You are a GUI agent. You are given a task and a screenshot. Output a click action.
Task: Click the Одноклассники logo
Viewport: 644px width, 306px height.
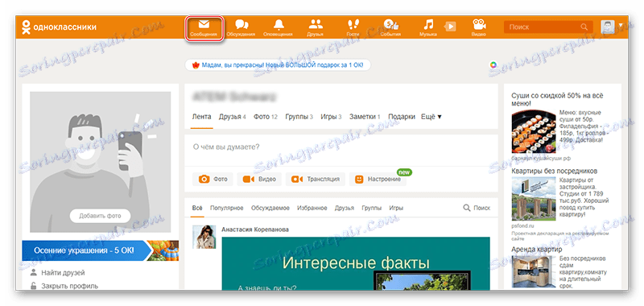pos(60,27)
